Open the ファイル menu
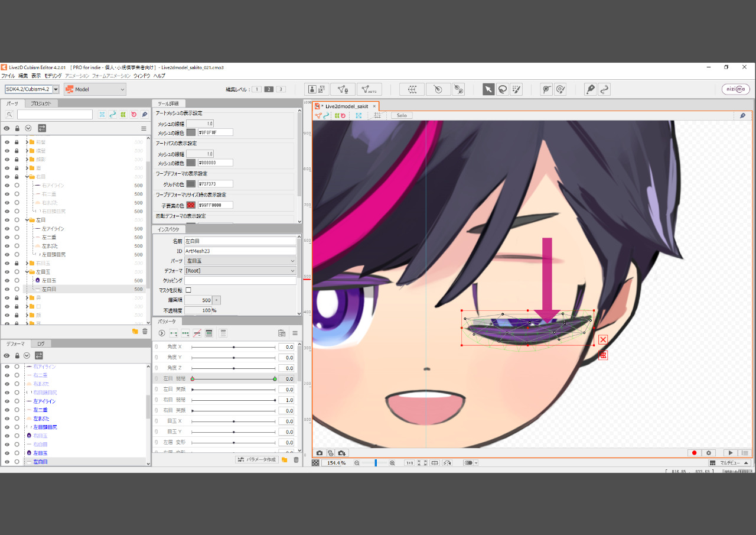 (8, 76)
